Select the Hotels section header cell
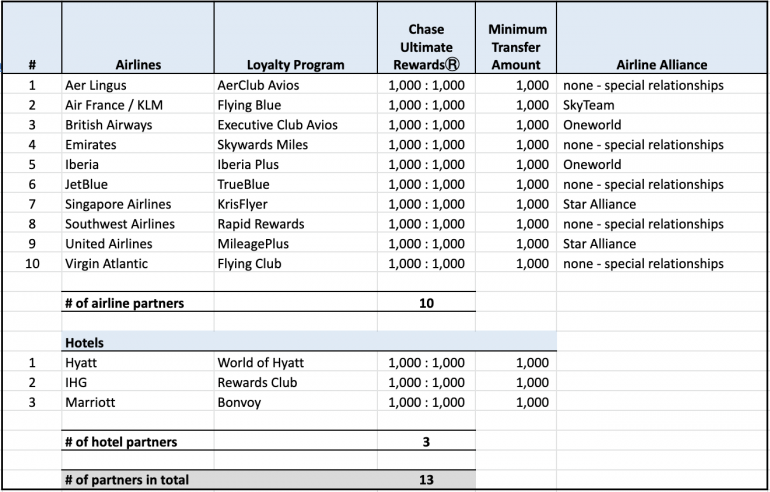This screenshot has height=492, width=770. 137,343
